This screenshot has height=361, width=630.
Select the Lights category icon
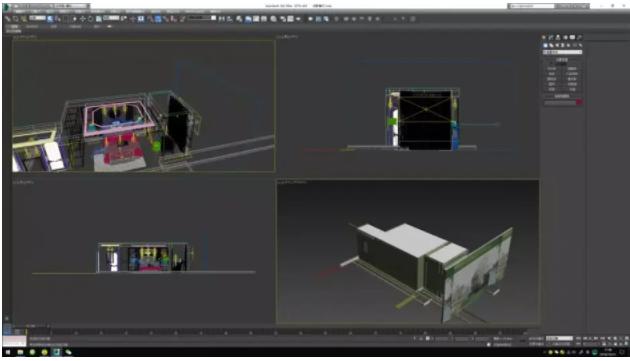coord(557,45)
